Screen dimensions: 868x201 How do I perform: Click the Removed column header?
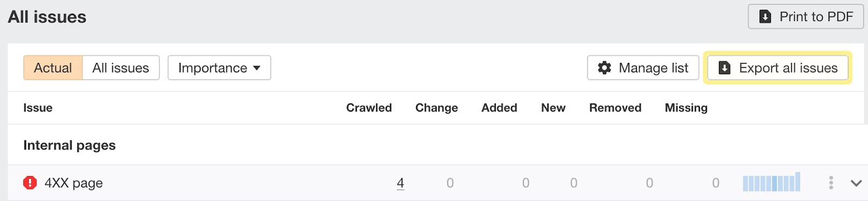(x=615, y=108)
